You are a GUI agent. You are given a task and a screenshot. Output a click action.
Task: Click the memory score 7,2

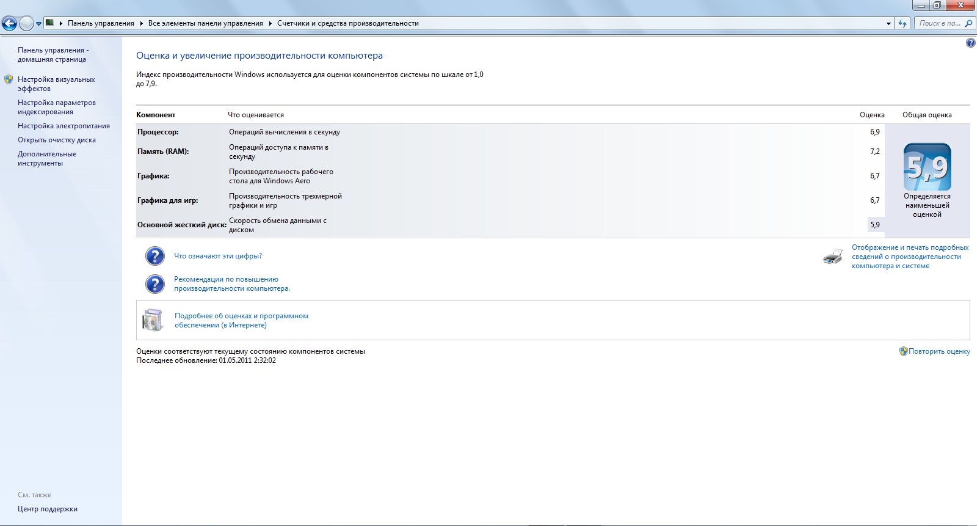click(875, 152)
